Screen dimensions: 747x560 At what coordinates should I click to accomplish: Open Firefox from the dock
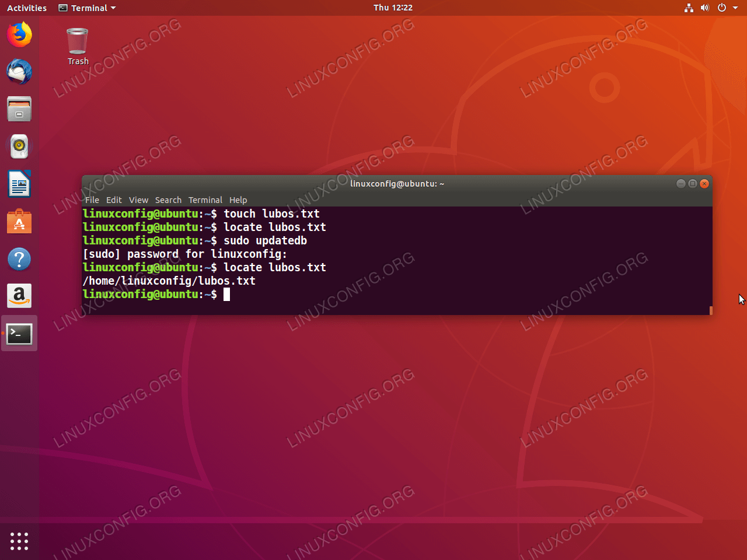[x=19, y=34]
